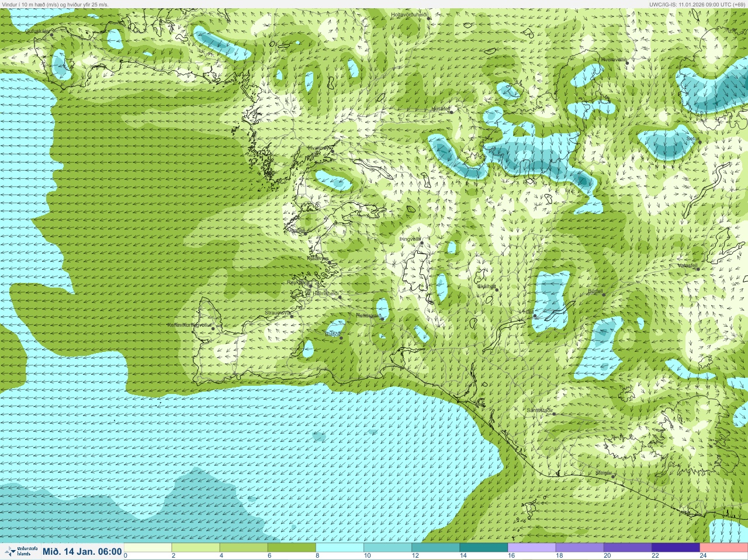Click the Vatnsfell station marker

pos(698,269)
